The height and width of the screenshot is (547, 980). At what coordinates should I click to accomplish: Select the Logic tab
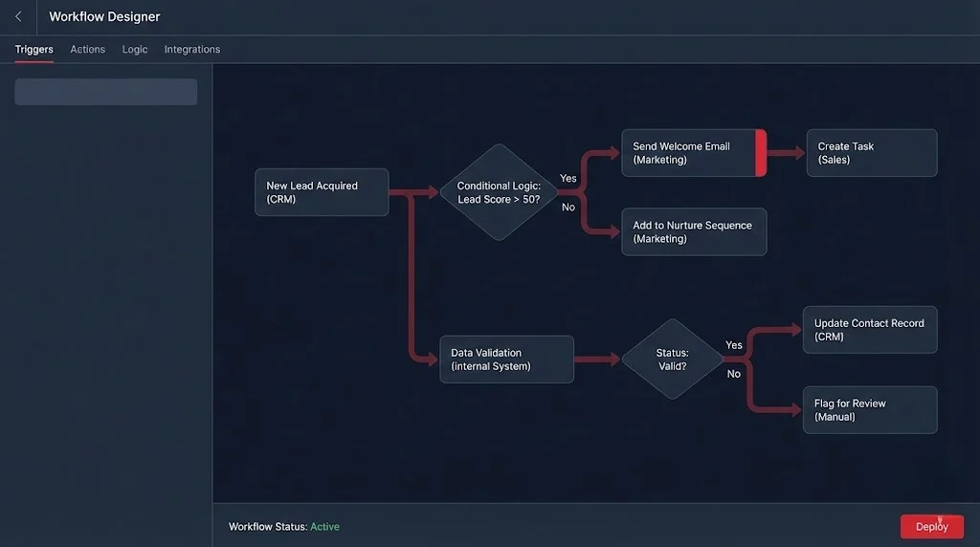coord(135,49)
